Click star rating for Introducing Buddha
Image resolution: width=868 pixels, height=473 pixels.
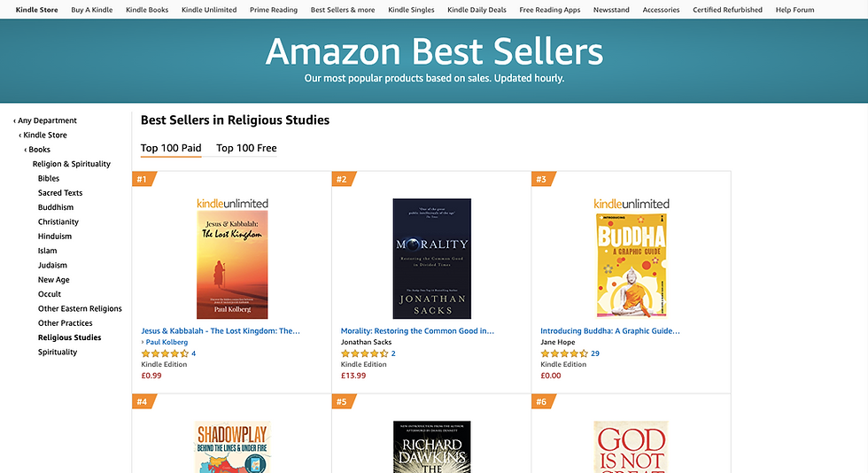563,353
